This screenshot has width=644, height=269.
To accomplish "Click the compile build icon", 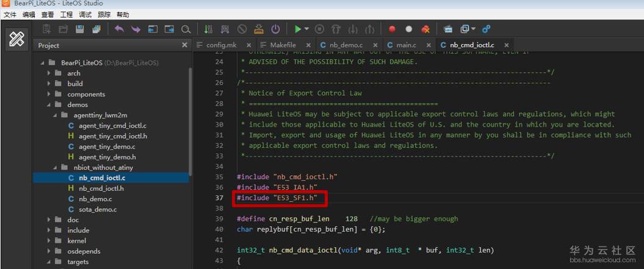I will (209, 29).
